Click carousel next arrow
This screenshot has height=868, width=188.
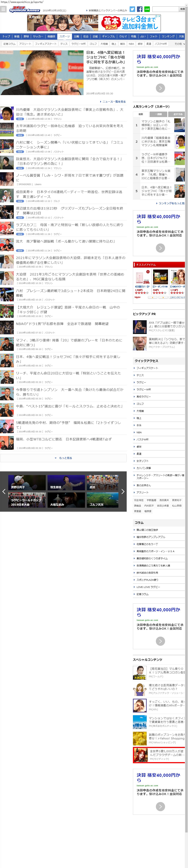[123, 492]
